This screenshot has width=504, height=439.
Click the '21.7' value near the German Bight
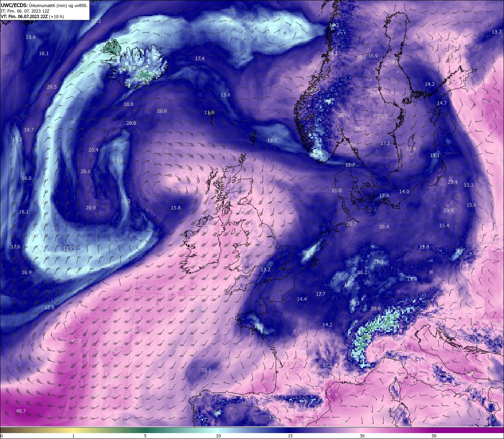click(352, 224)
